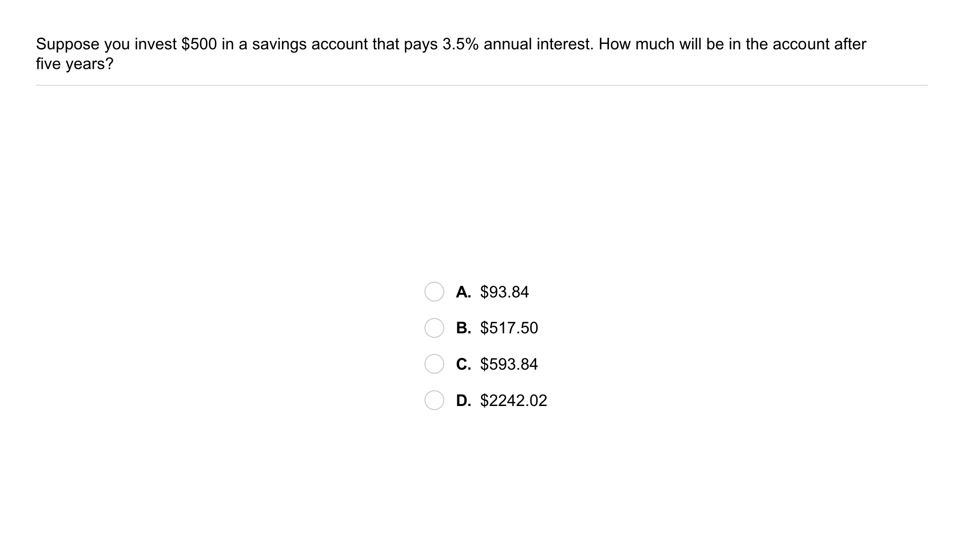980x550 pixels.
Task: Click the bold letter C label
Action: [463, 364]
